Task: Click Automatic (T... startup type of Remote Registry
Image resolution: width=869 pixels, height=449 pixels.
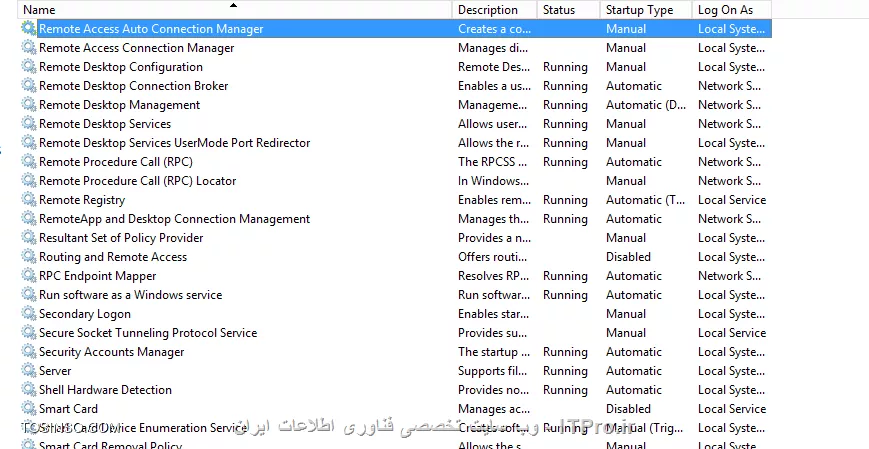Action: pyautogui.click(x=645, y=200)
